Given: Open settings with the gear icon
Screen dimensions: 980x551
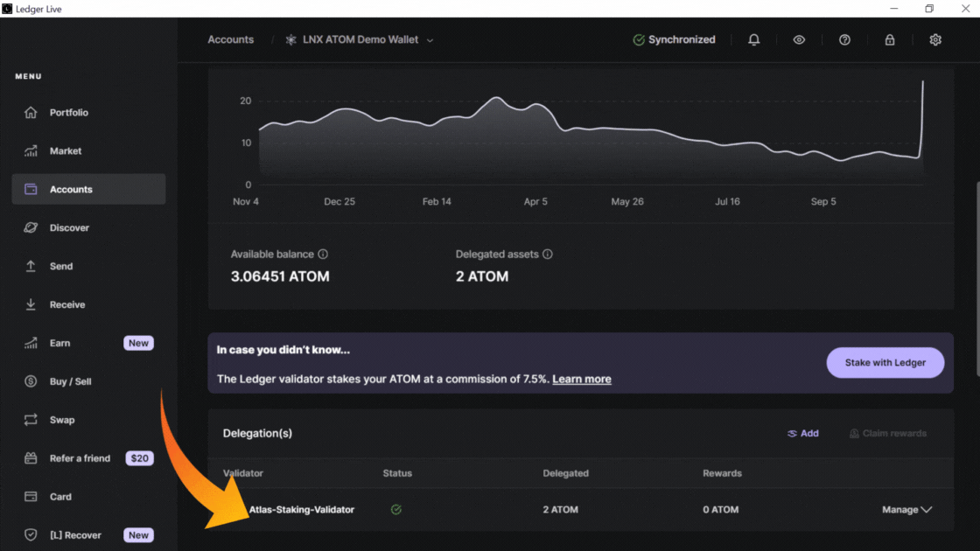Looking at the screenshot, I should click(x=935, y=40).
